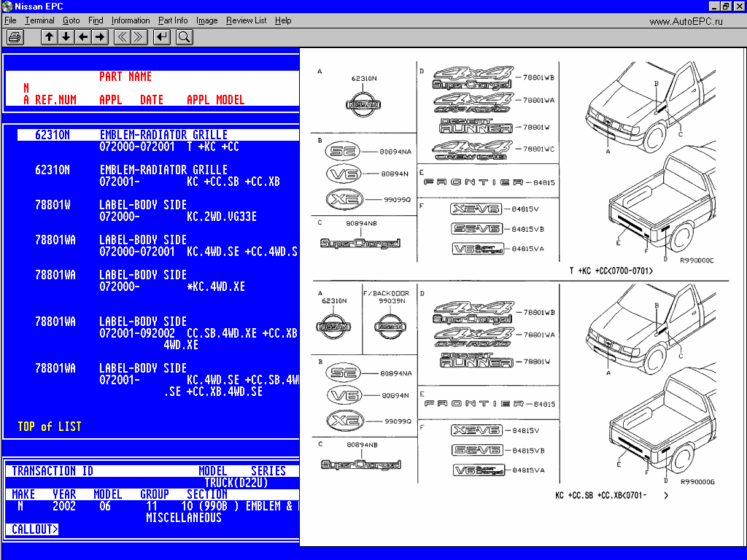Click the REF.NUM column header
The image size is (747, 560).
click(55, 100)
